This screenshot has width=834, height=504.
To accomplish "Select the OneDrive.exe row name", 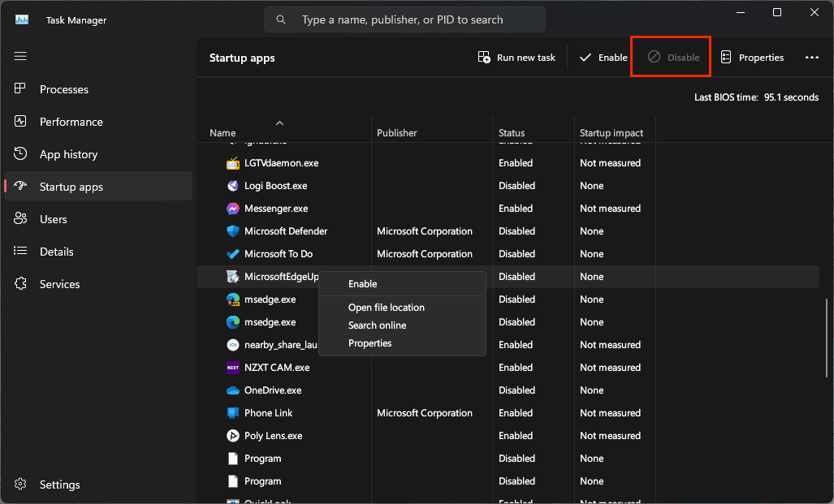I will (x=273, y=390).
